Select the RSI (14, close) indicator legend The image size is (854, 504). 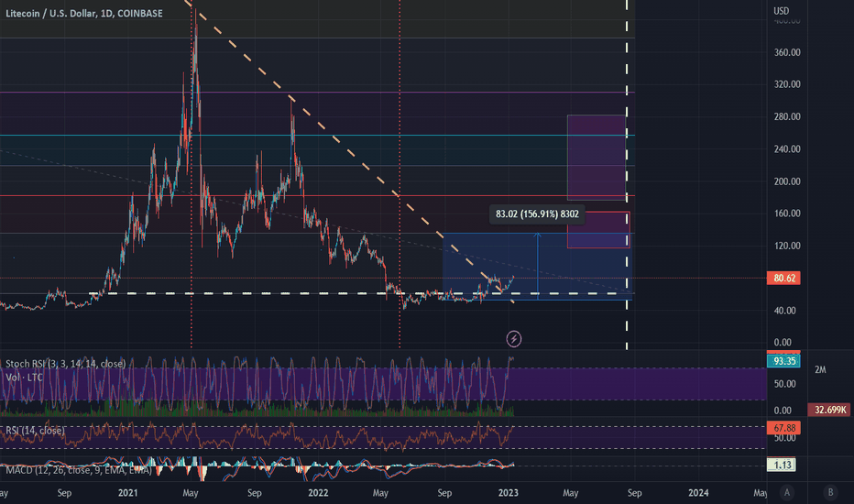[x=35, y=431]
